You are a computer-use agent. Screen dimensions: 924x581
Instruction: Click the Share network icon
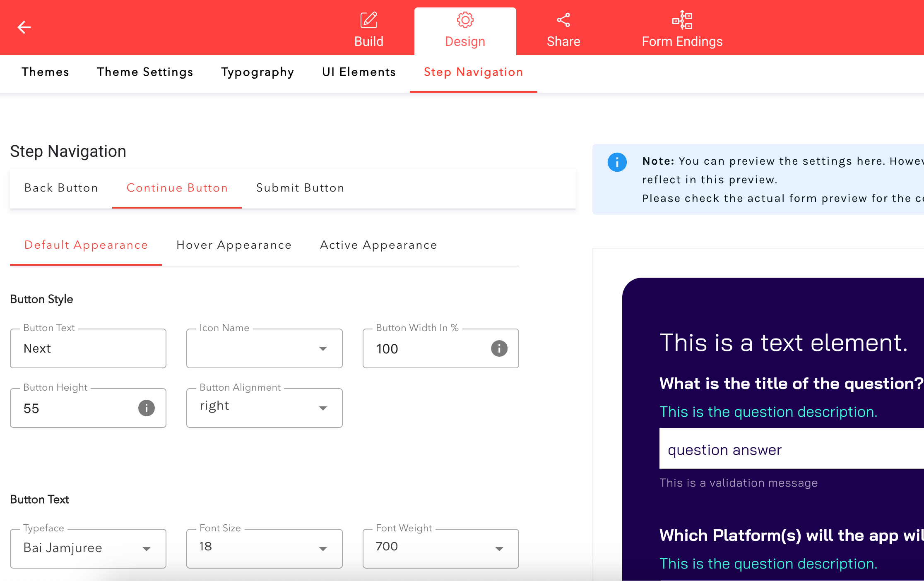point(563,20)
